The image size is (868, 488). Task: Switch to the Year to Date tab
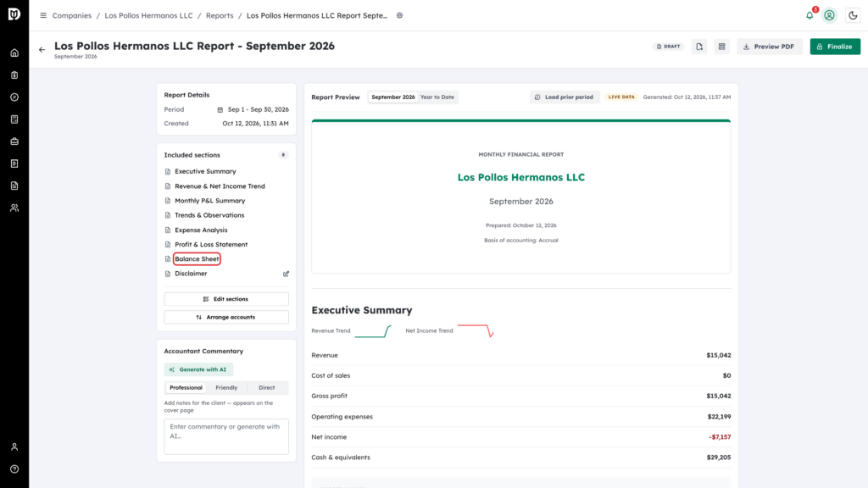[x=437, y=97]
